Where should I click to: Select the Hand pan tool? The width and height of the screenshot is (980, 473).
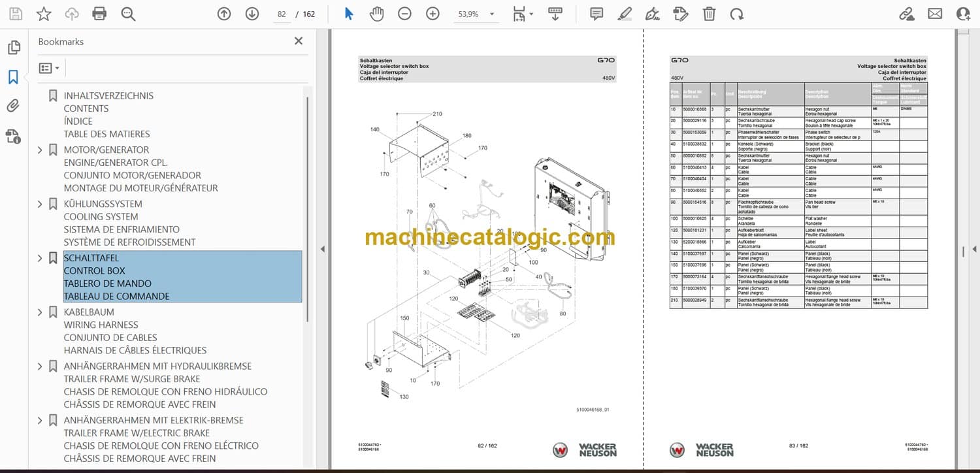(377, 14)
